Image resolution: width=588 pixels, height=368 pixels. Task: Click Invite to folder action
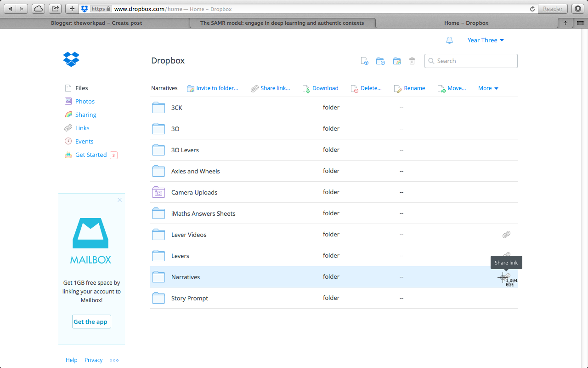click(x=213, y=88)
